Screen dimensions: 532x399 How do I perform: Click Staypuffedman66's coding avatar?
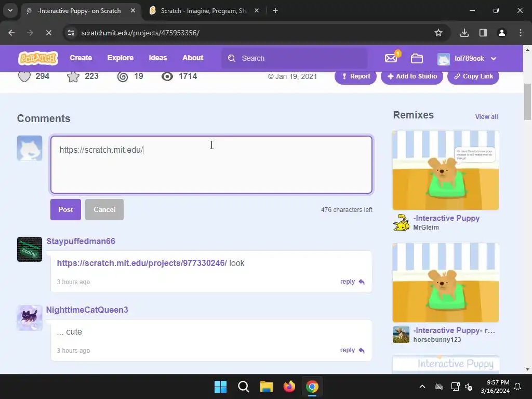(30, 249)
